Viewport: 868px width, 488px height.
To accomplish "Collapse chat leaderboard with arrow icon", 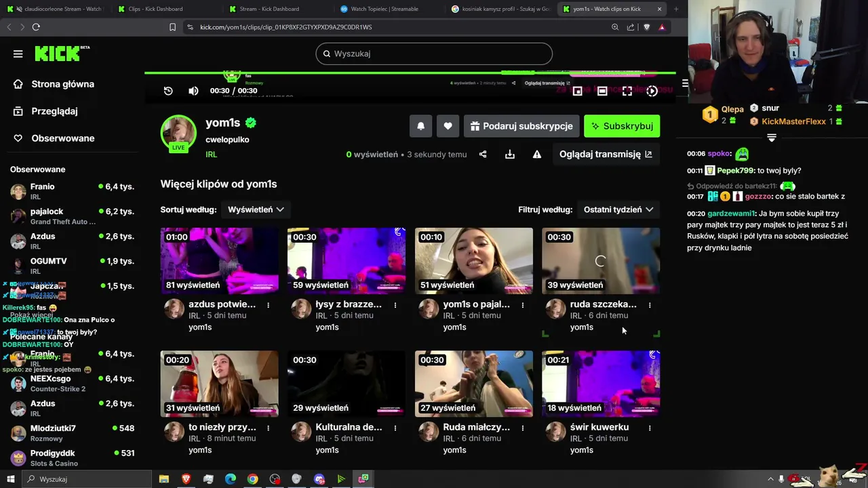I will click(x=772, y=138).
